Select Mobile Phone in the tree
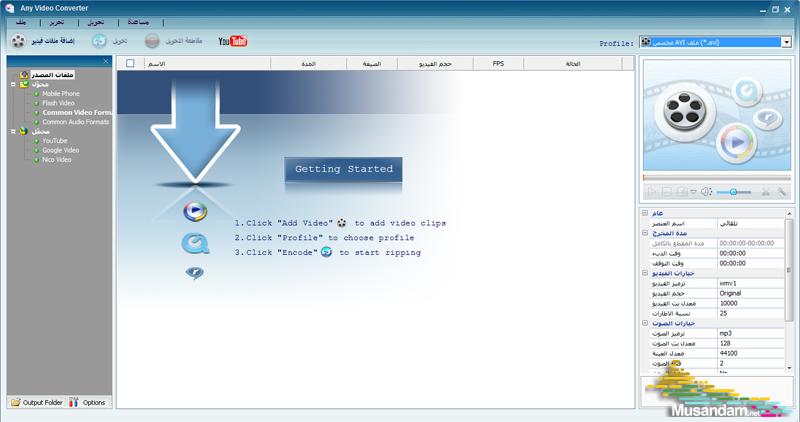This screenshot has width=800, height=422. tap(61, 94)
